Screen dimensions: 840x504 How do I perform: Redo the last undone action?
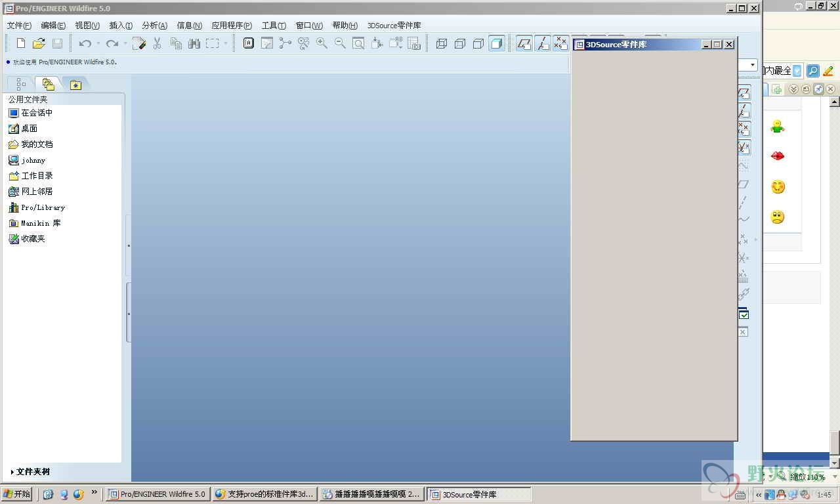click(x=112, y=43)
